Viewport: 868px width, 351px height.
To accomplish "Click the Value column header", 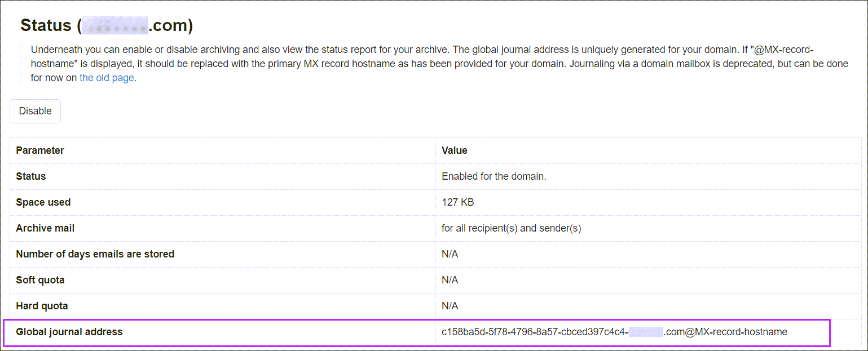I will pos(455,150).
